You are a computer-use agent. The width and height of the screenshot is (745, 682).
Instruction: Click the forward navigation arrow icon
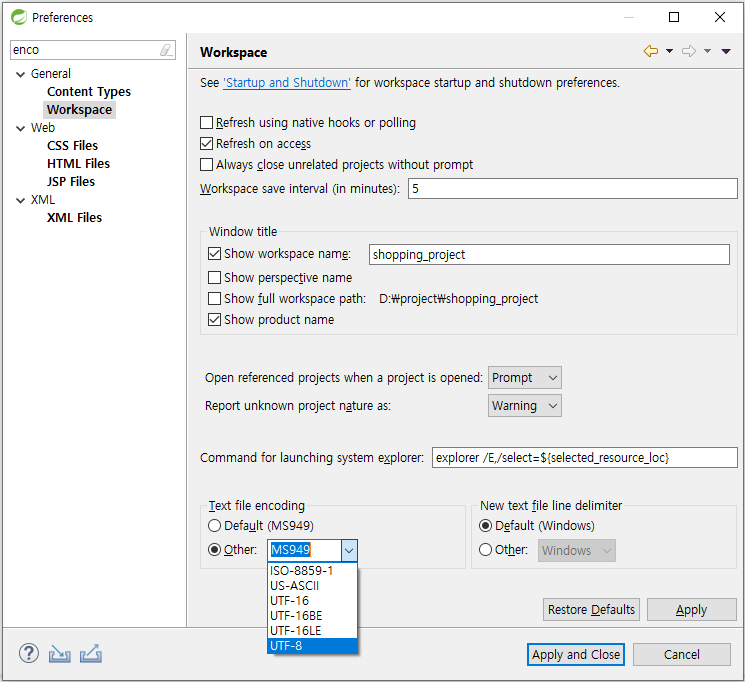688,51
